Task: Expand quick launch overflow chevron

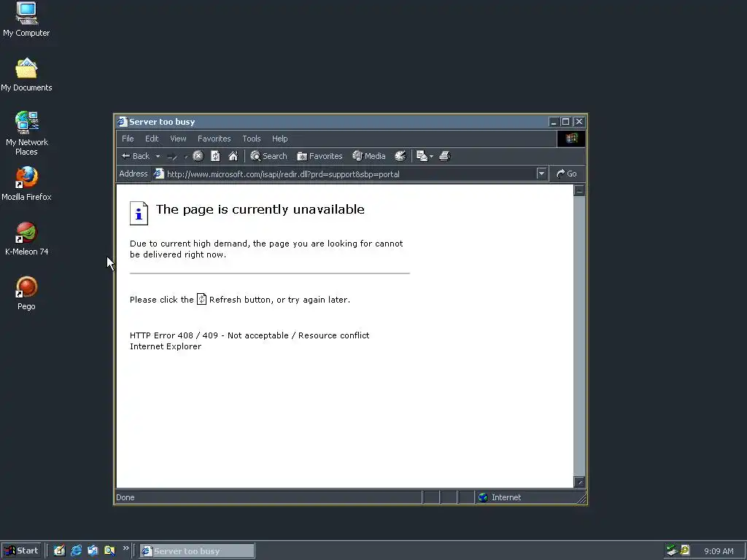Action: tap(125, 548)
